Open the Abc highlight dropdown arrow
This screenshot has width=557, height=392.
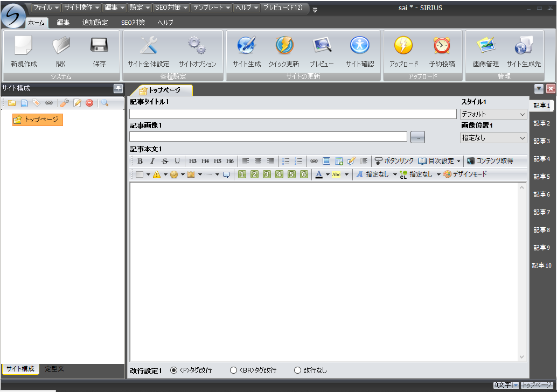pyautogui.click(x=346, y=174)
